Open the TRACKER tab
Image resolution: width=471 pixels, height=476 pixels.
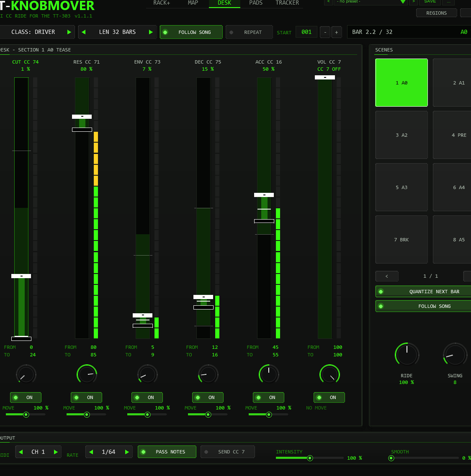pos(287,3)
